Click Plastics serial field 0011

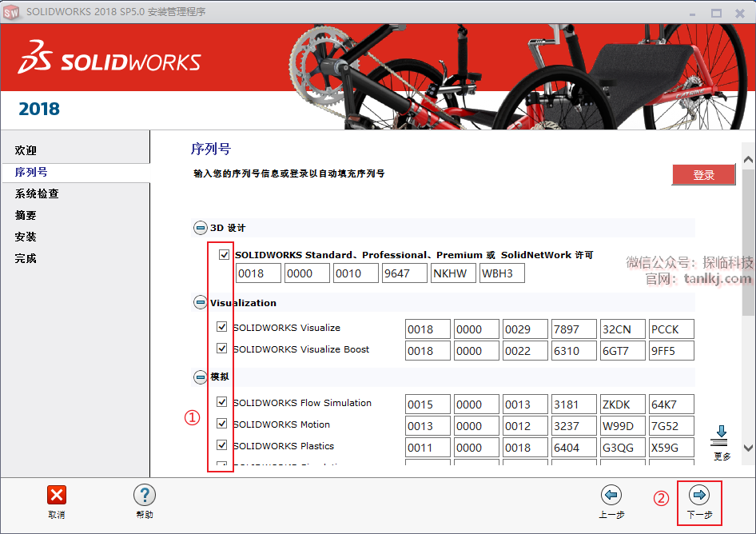428,448
